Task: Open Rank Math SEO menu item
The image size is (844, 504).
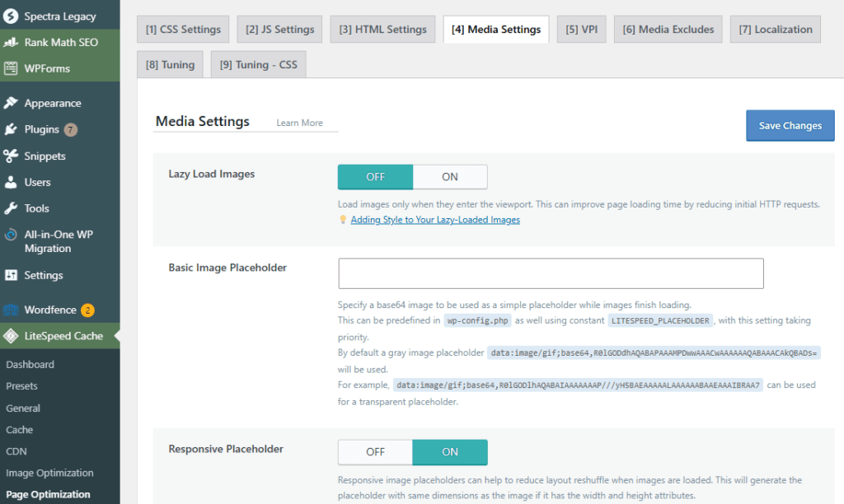Action: point(59,42)
